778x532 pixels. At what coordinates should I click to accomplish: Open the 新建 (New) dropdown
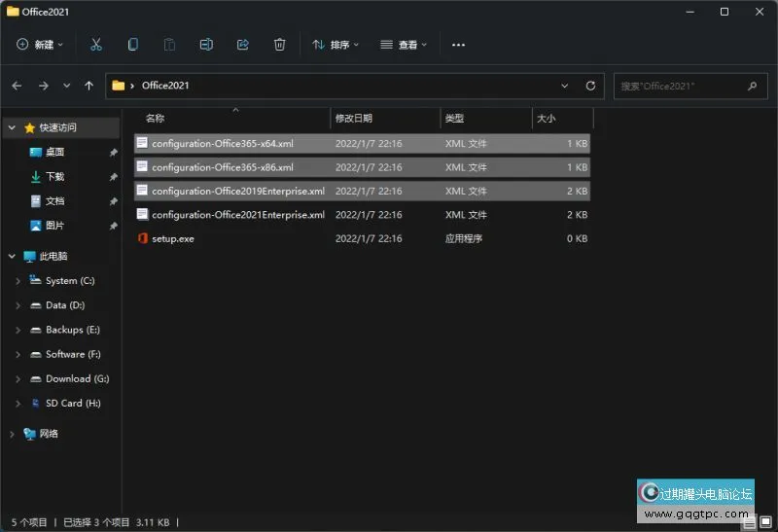pyautogui.click(x=40, y=45)
